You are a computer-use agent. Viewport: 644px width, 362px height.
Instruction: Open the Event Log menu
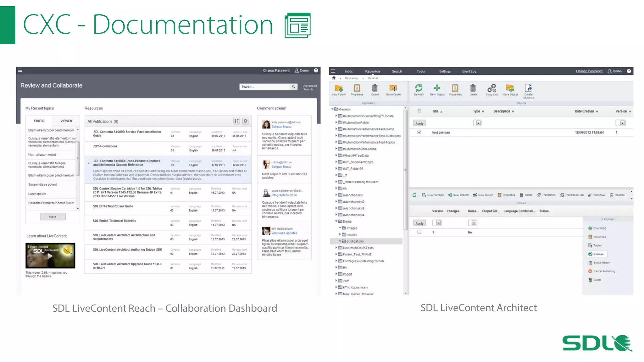click(469, 71)
